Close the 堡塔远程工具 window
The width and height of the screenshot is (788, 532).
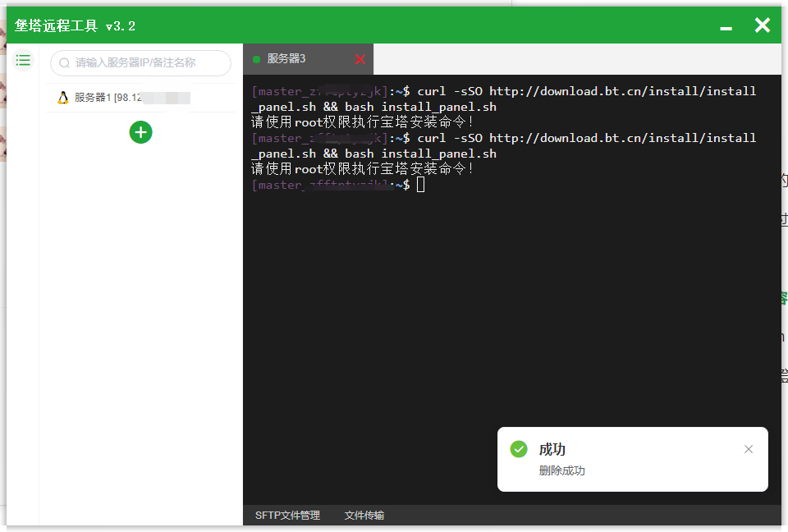pyautogui.click(x=763, y=25)
